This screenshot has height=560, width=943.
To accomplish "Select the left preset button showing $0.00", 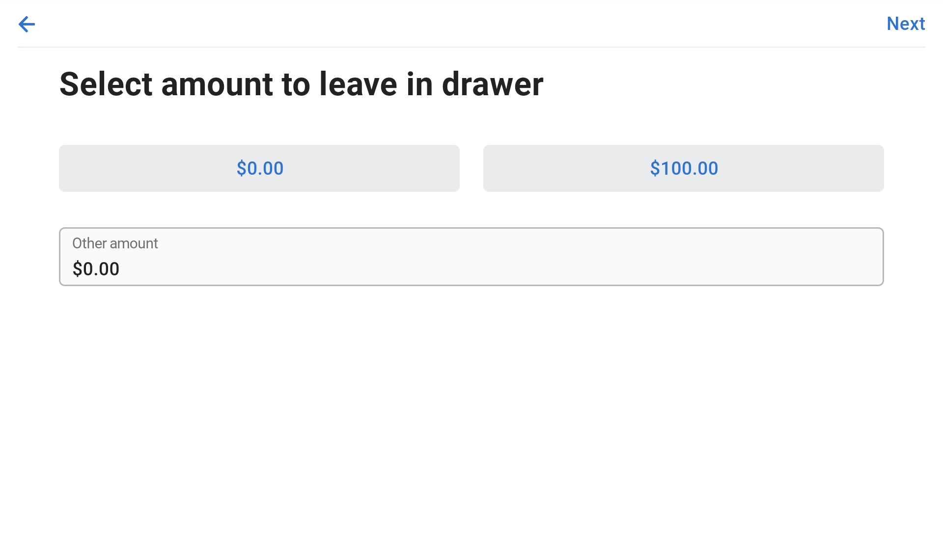I will coord(259,168).
